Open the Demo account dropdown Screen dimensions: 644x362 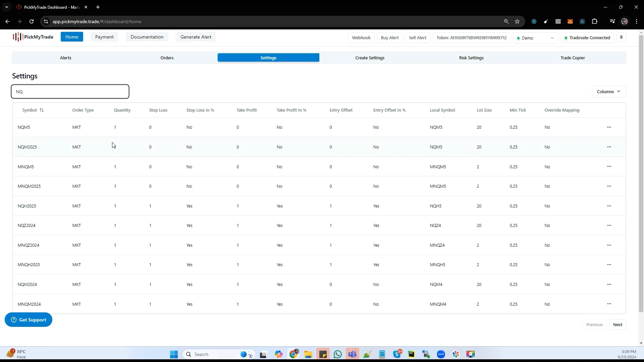click(535, 38)
